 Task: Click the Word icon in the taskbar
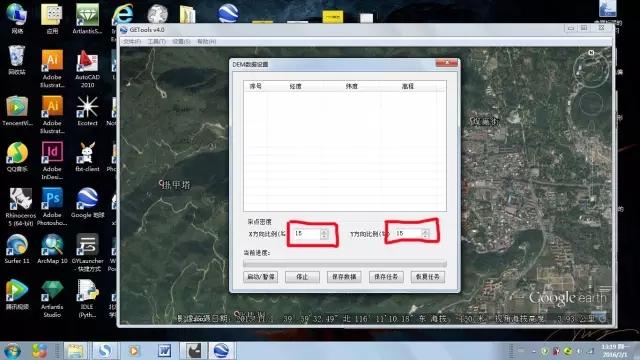[x=164, y=351]
